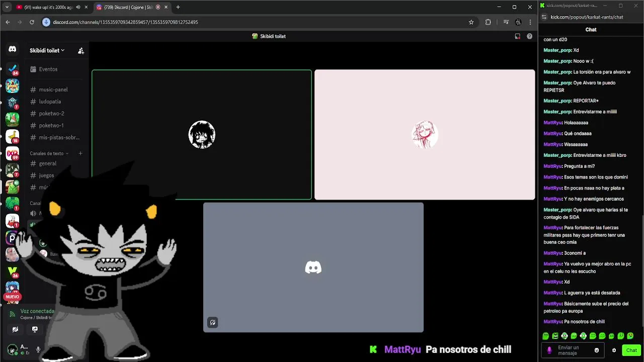The height and width of the screenshot is (362, 644).
Task: Select the server icon with badge 24
Action: coord(12,69)
